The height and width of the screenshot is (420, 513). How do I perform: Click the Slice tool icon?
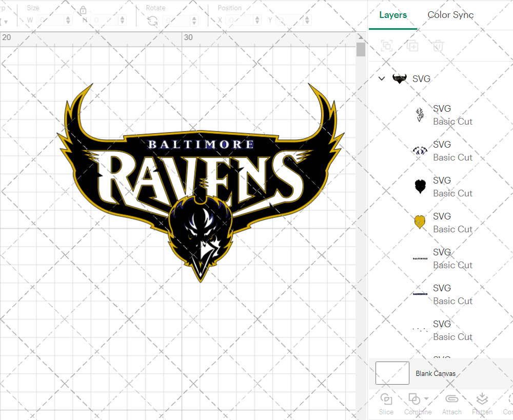click(x=386, y=399)
